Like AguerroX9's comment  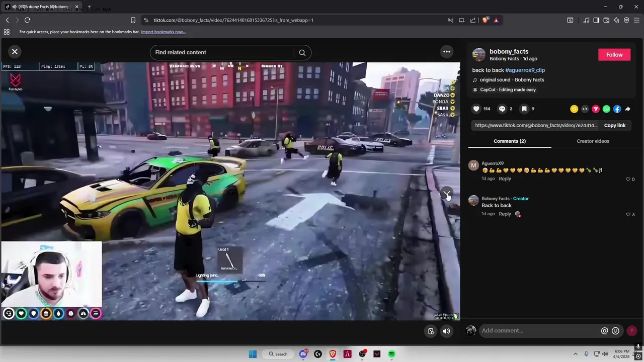[x=628, y=179]
